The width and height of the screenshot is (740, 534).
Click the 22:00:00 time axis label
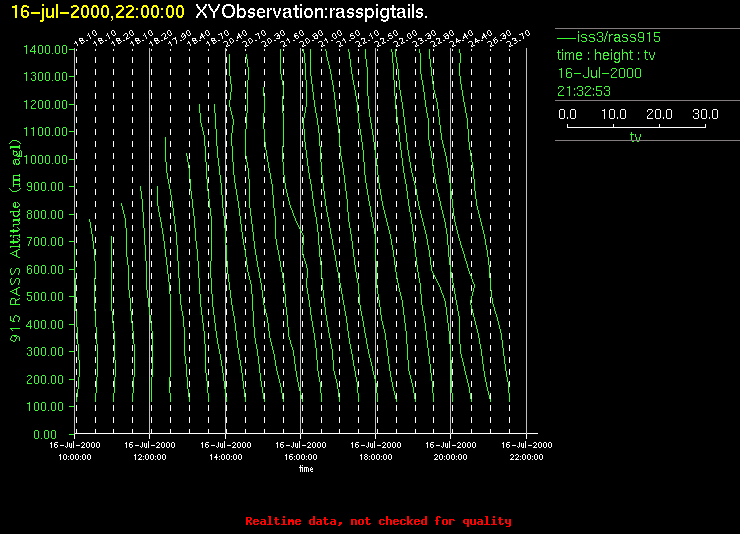(526, 457)
